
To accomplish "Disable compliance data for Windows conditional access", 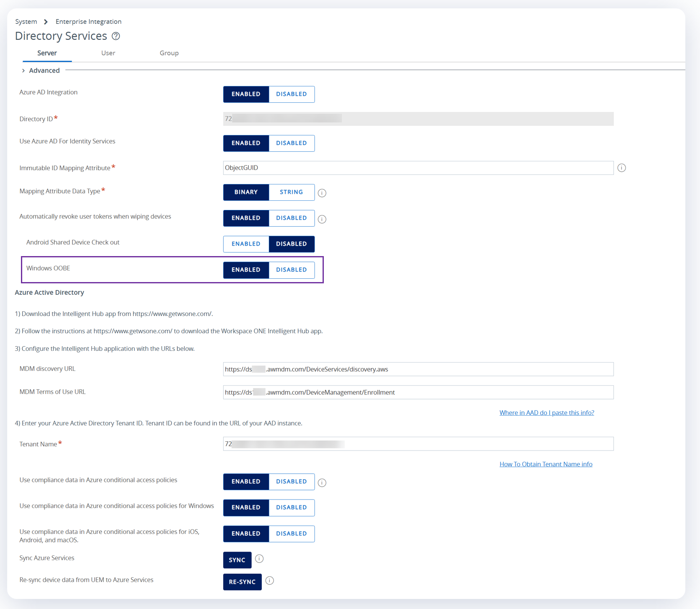I will [291, 508].
